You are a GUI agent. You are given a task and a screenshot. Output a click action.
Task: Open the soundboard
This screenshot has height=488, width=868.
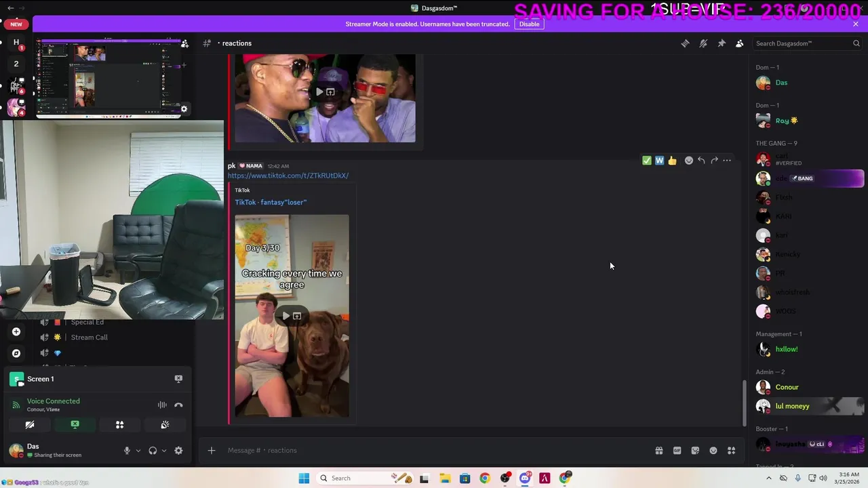click(165, 424)
